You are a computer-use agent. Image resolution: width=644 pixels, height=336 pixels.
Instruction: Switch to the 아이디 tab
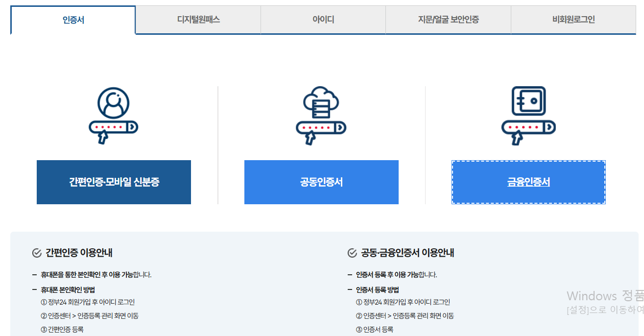click(323, 20)
